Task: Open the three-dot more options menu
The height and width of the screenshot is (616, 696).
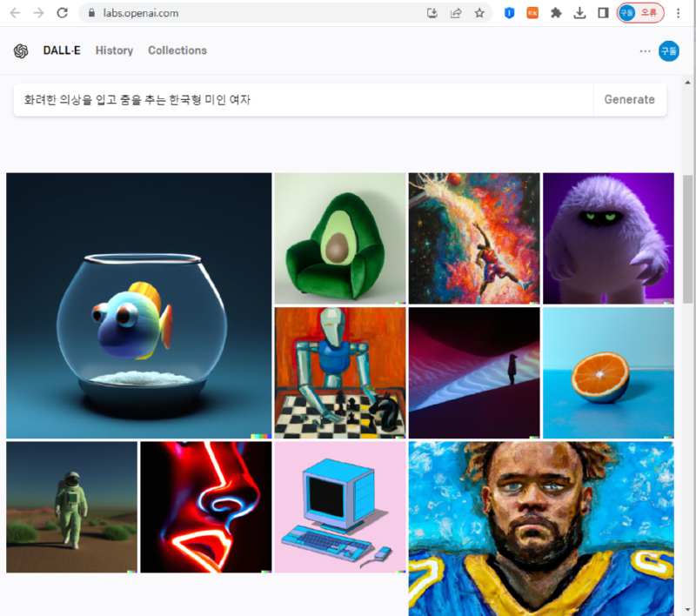Action: pos(645,51)
